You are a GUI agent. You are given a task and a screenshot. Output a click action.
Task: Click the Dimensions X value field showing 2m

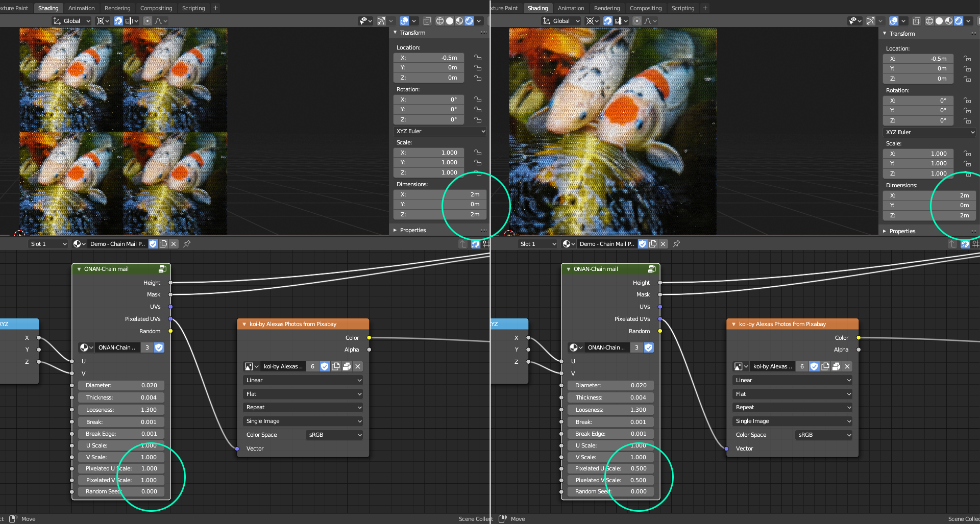[x=439, y=194]
